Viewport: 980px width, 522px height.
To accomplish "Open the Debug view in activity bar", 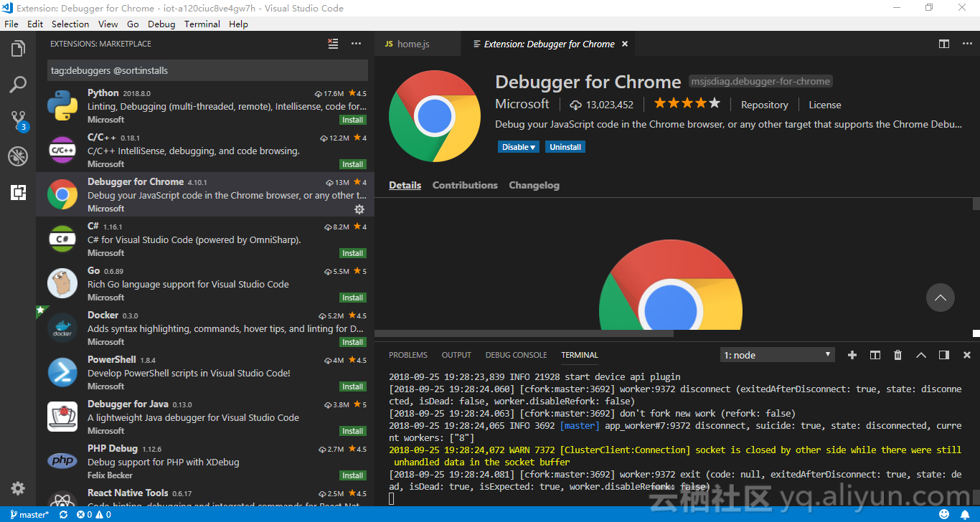I will [18, 156].
